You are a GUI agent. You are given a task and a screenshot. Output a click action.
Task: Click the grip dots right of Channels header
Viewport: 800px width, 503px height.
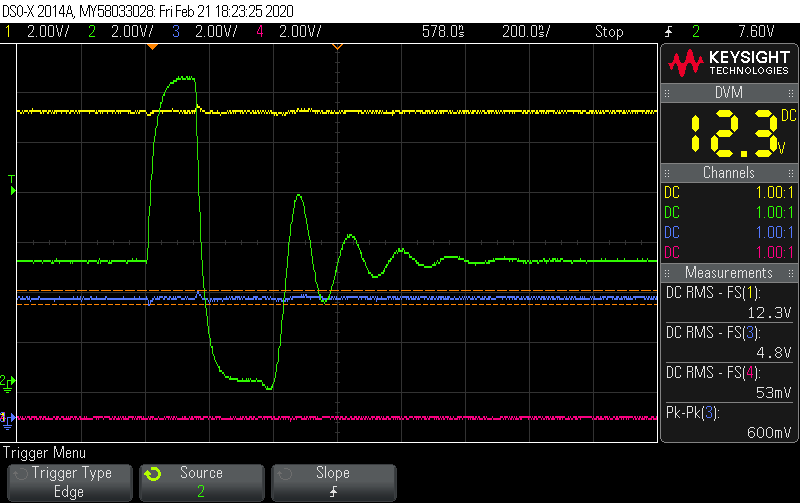tap(791, 173)
